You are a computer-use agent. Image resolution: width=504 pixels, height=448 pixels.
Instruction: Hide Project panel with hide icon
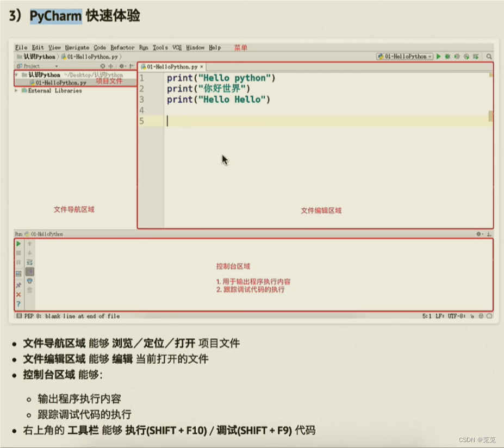(132, 66)
